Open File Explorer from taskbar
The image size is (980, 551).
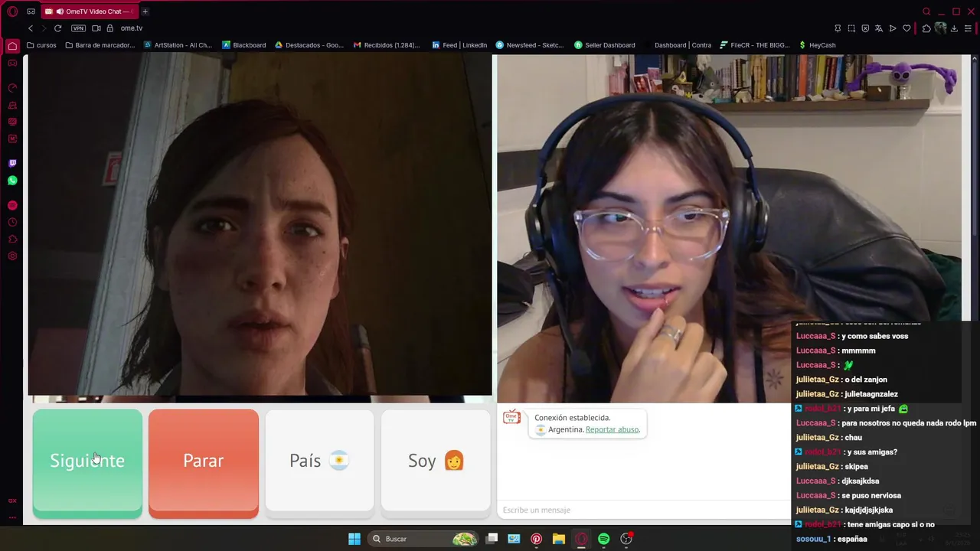tap(559, 539)
